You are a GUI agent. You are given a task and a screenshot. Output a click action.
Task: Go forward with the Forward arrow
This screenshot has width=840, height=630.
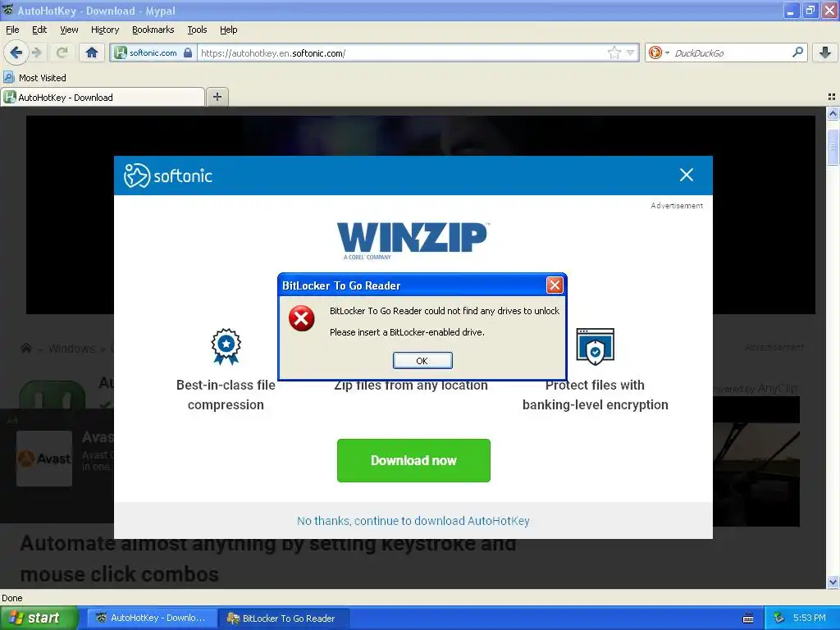(37, 52)
